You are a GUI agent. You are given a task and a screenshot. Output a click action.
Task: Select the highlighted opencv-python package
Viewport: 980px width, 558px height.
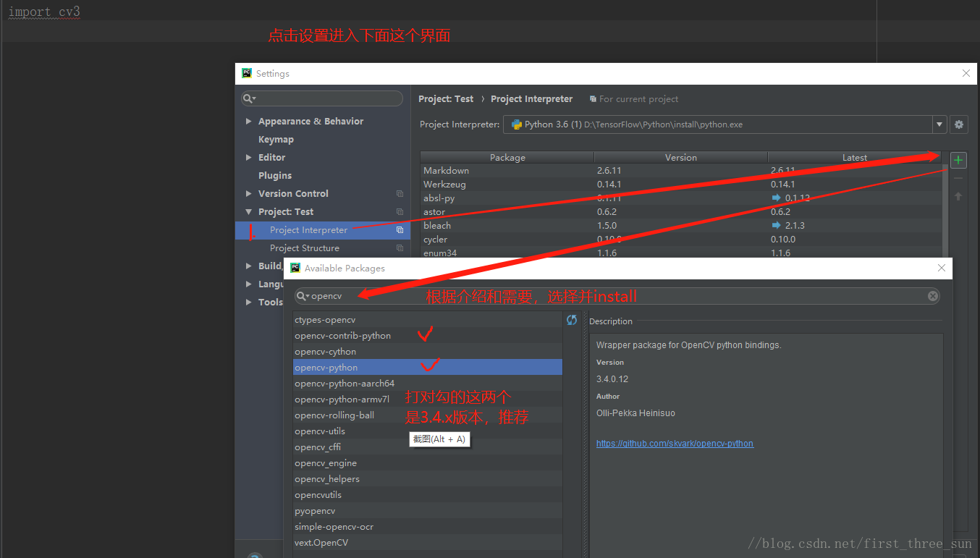428,368
